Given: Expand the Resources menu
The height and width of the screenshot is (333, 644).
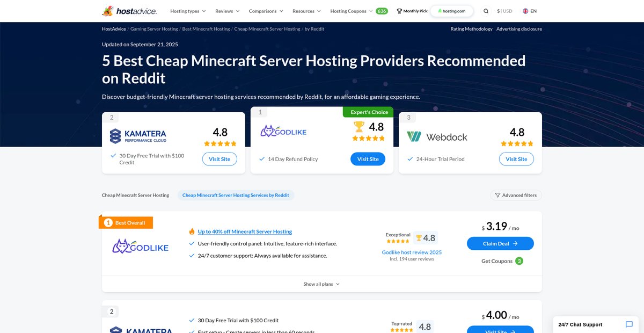Looking at the screenshot, I should click(306, 11).
